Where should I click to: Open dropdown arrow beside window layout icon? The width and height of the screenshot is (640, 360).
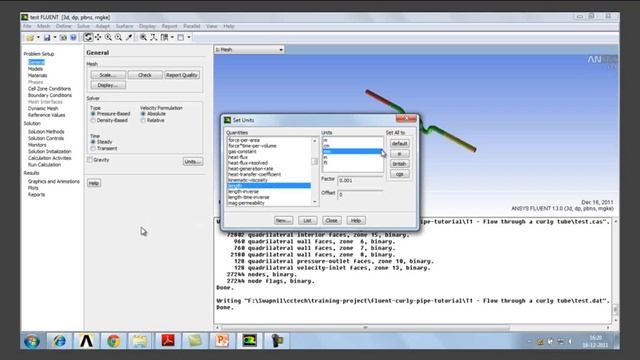172,38
